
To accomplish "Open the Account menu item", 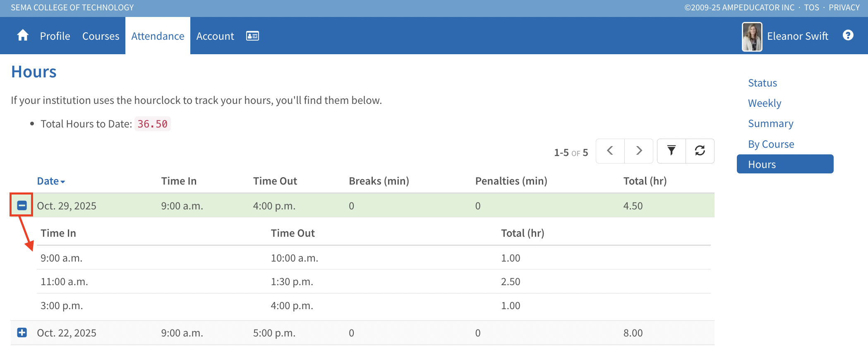I will [x=215, y=36].
